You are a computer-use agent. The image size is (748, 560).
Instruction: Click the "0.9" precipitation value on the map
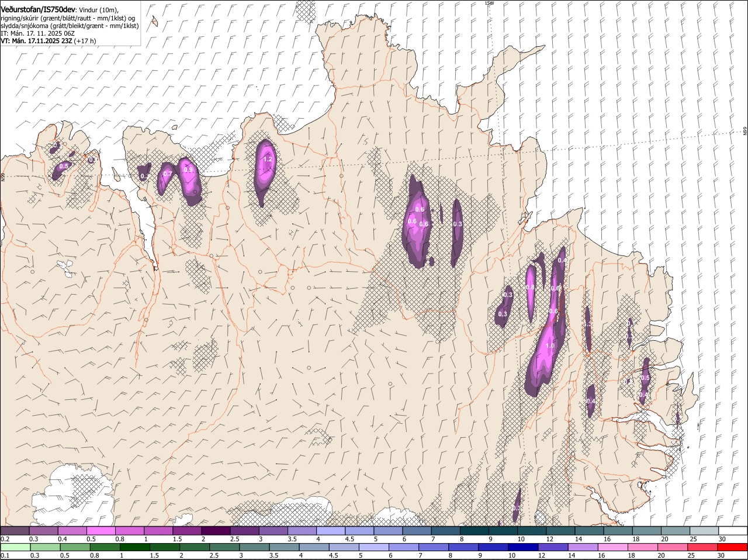[x=188, y=170]
